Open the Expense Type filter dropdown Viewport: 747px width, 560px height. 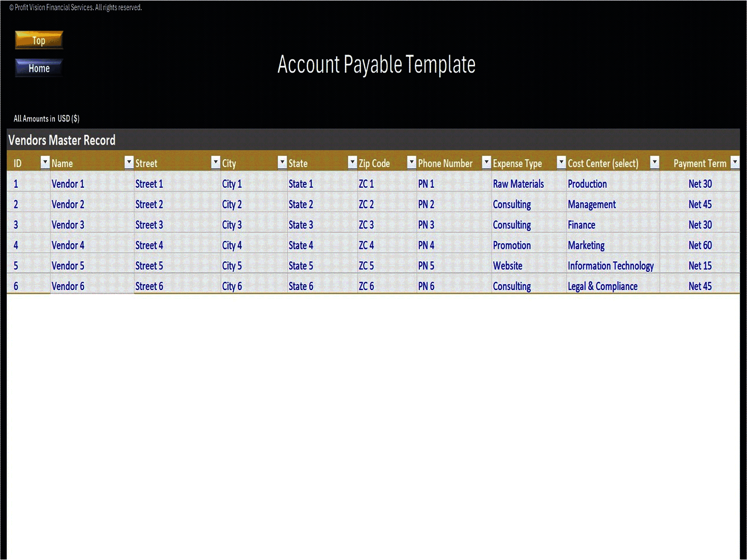561,162
